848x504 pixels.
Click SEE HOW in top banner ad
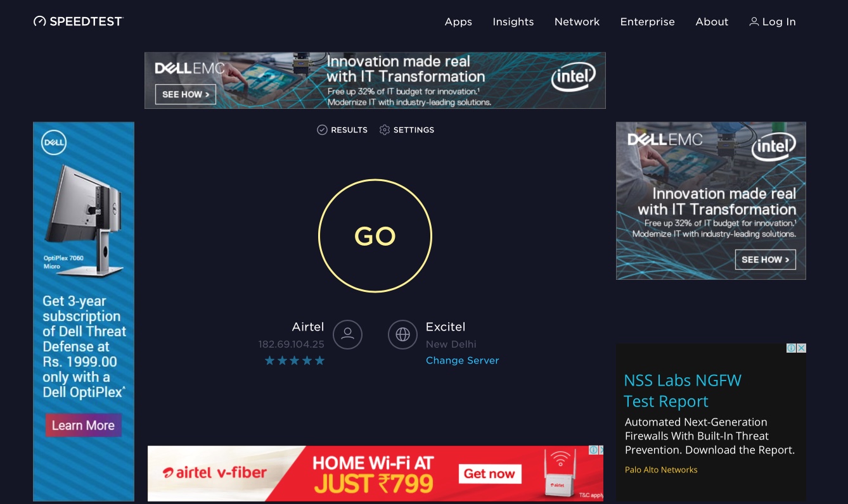[186, 94]
